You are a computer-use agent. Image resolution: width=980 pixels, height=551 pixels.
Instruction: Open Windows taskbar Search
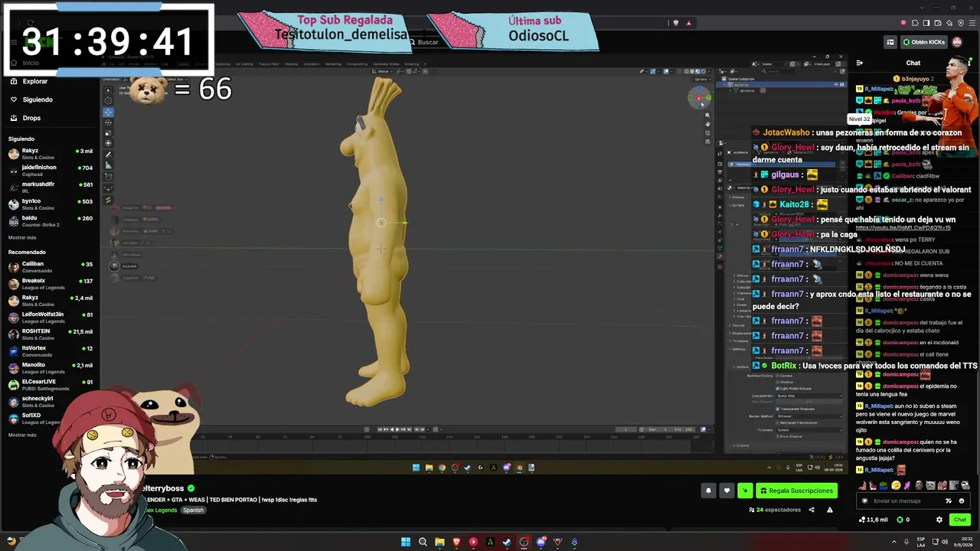(423, 542)
